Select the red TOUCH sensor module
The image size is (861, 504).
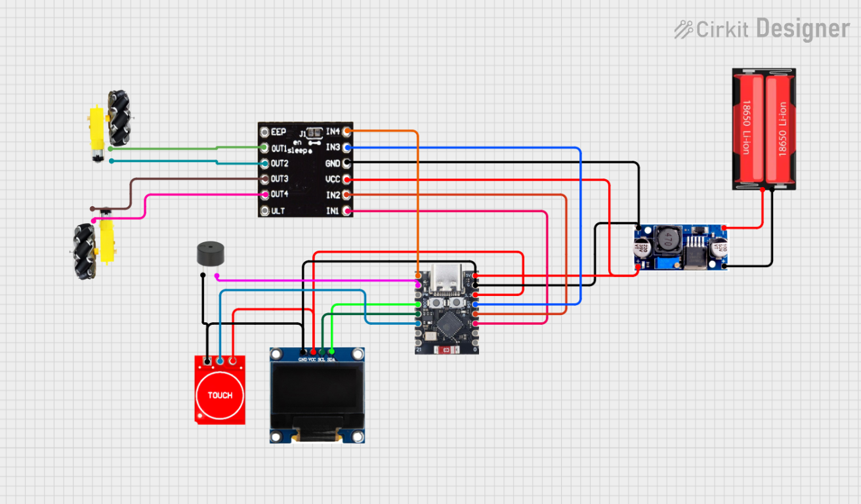pos(220,390)
